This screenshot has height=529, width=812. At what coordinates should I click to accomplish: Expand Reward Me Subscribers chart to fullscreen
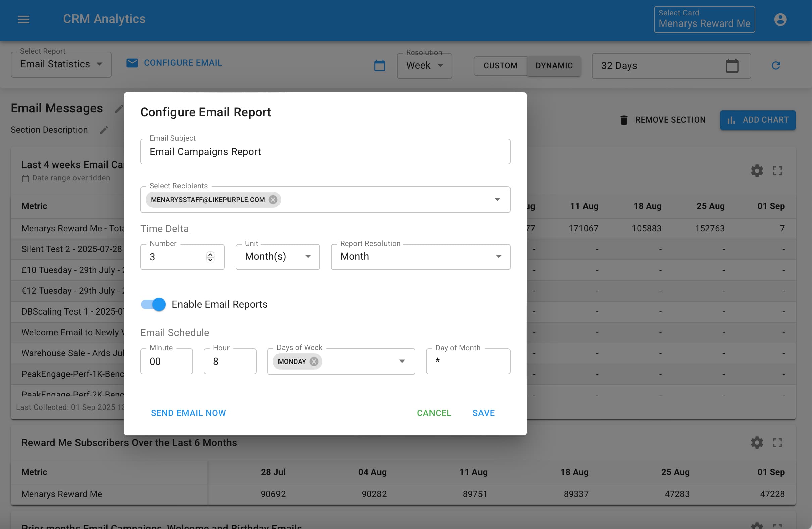778,443
